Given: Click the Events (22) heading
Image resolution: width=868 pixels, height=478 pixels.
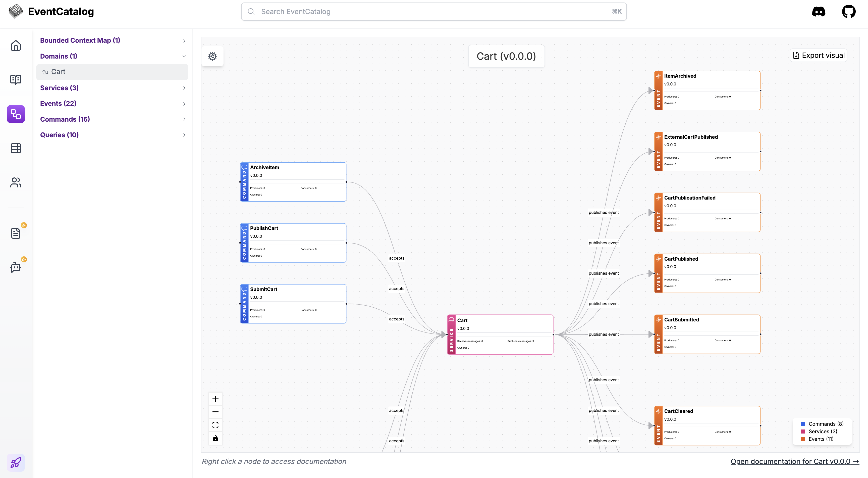Looking at the screenshot, I should pyautogui.click(x=58, y=104).
